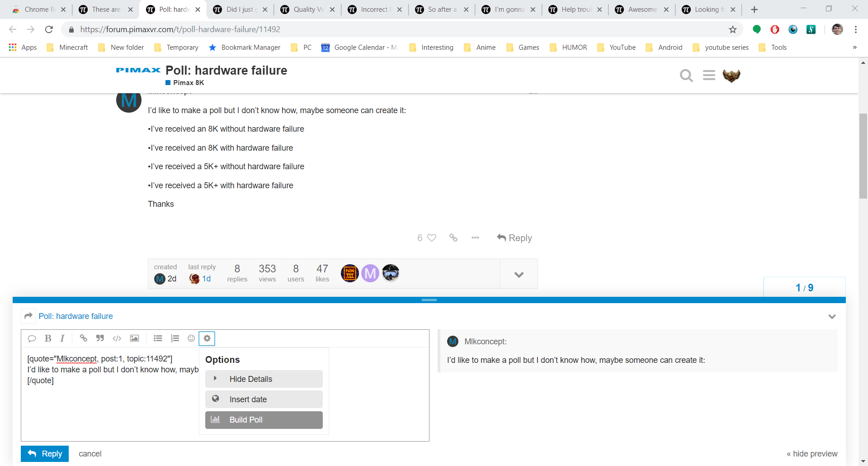
Task: Copy the post share link icon
Action: point(453,238)
